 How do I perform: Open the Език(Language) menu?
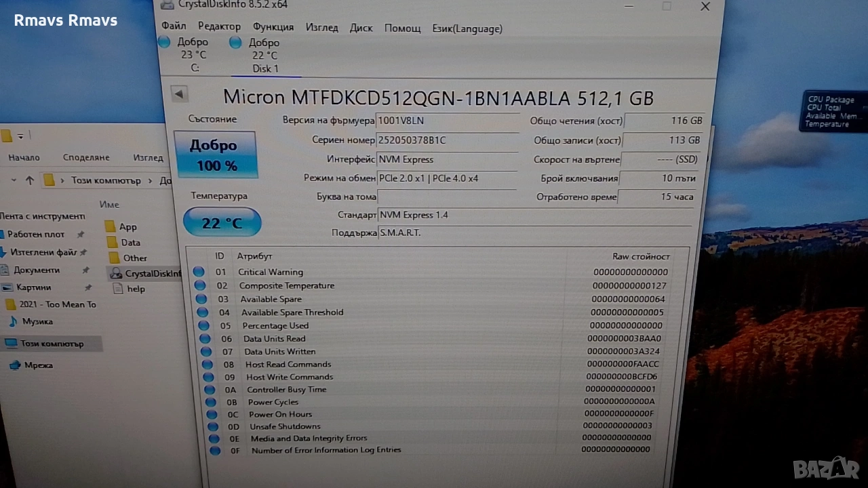(467, 28)
